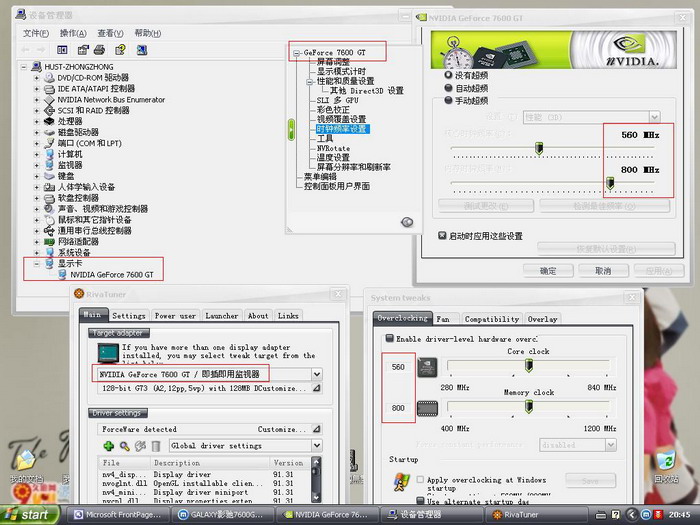Image resolution: width=700 pixels, height=525 pixels.
Task: Select the 自动超频 radio button
Action: [x=448, y=88]
